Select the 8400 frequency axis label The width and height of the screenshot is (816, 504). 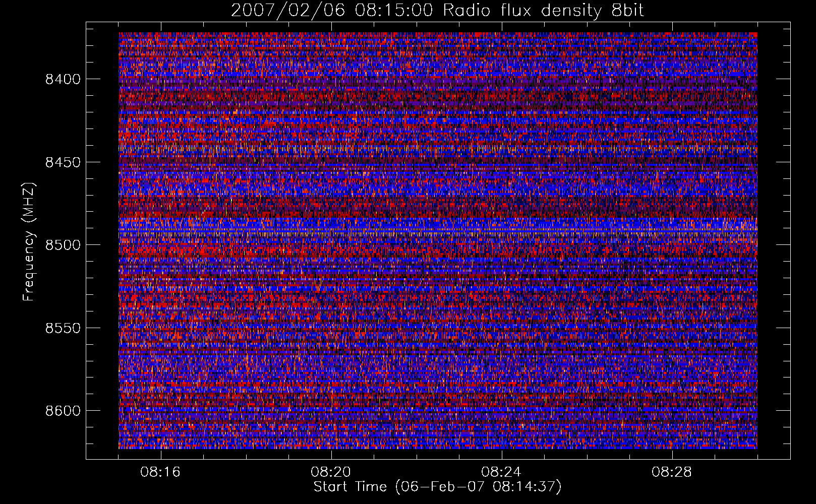(x=63, y=79)
